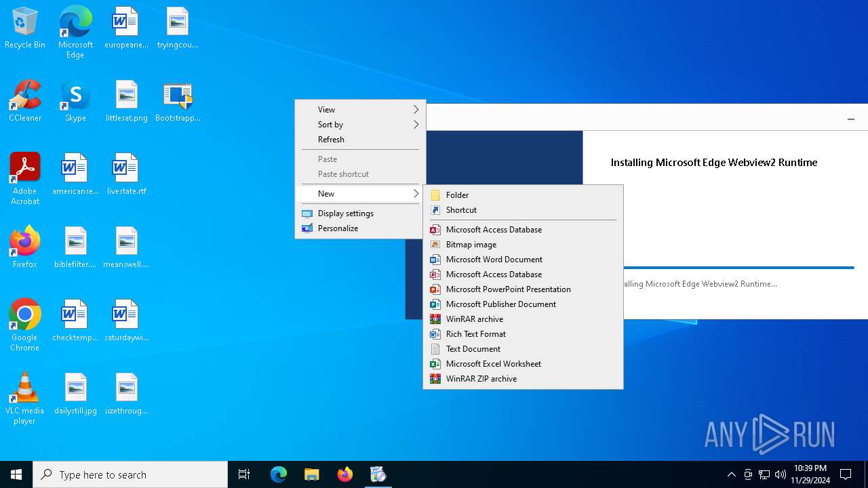Launch Firefox from the taskbar
Screen dimensions: 868x488
click(344, 474)
